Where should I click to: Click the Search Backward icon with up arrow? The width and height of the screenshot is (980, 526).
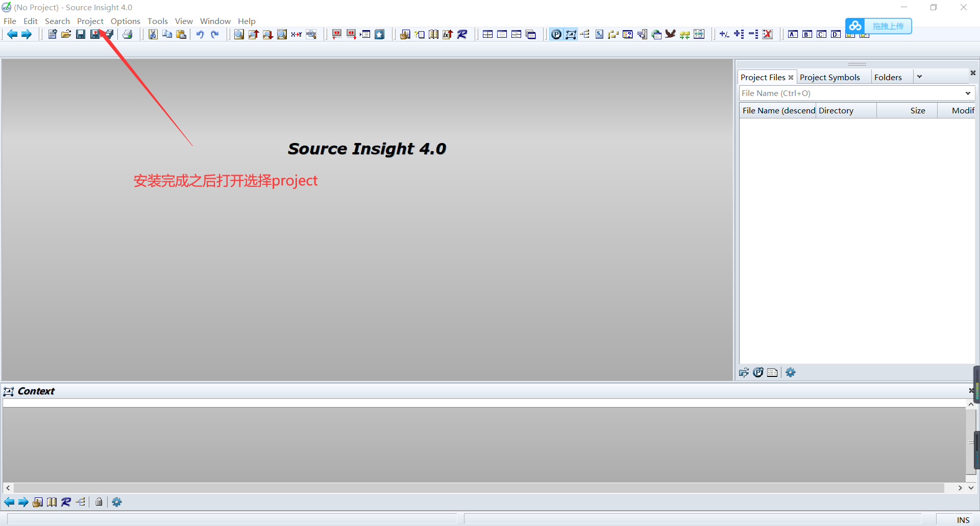pyautogui.click(x=253, y=34)
